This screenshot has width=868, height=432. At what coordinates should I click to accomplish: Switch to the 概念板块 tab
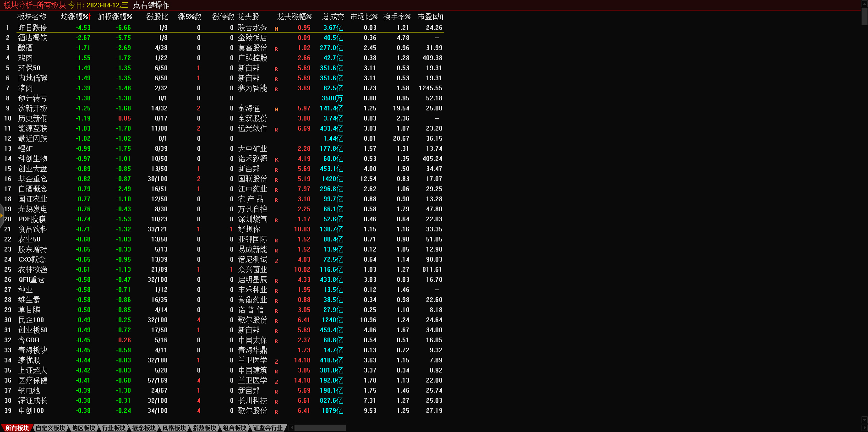point(144,428)
